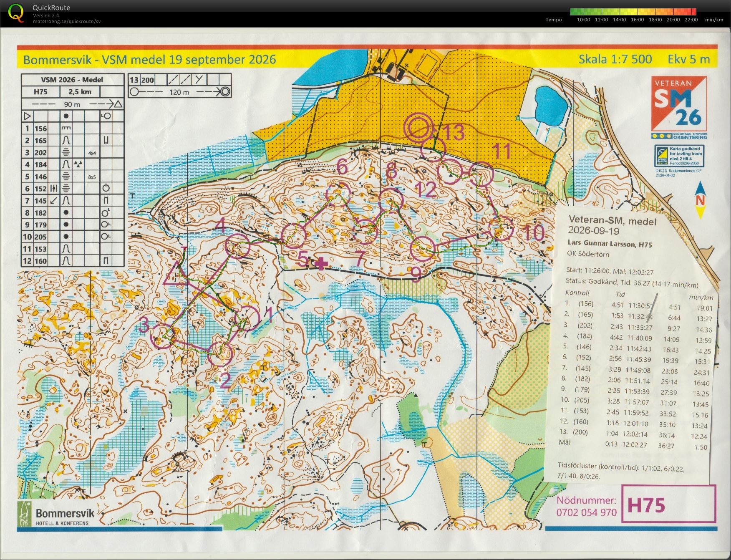Click the 'Skala 1:7 500' text
This screenshot has width=731, height=560.
615,59
